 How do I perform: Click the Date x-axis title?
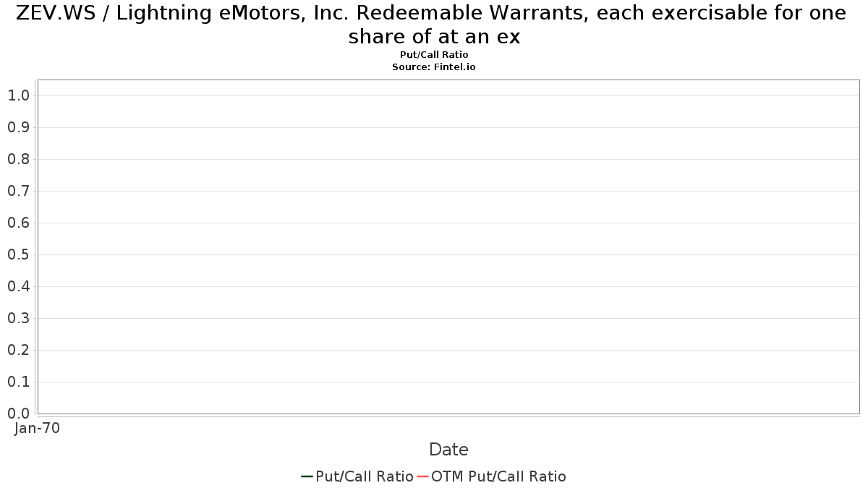448,450
